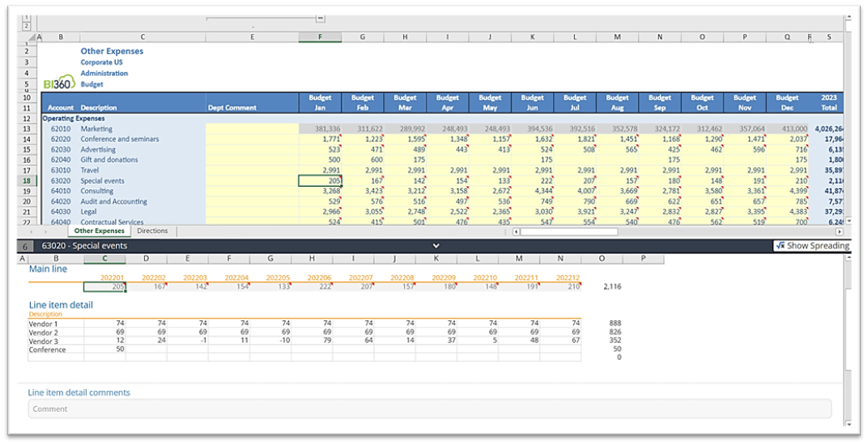Click outline level 2 button
Viewport: 868px width, 445px height.
[x=26, y=27]
